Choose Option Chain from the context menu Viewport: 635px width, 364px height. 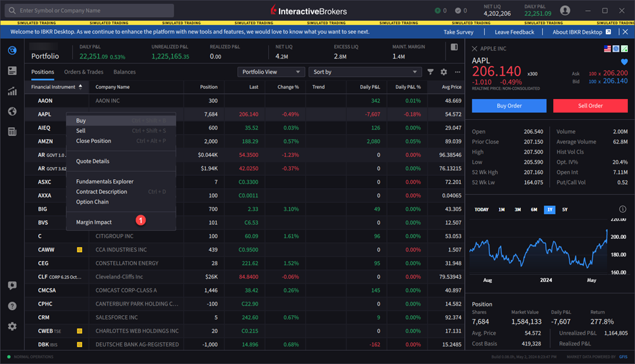click(x=121, y=201)
